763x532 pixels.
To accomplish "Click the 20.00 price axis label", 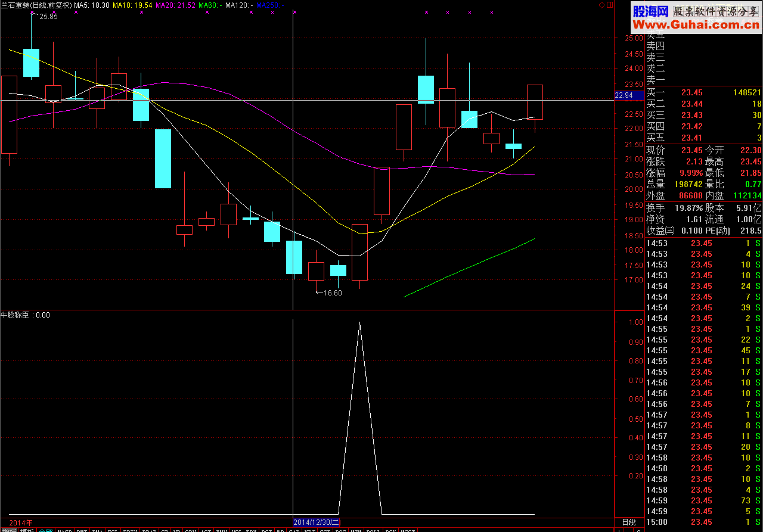I will (632, 189).
